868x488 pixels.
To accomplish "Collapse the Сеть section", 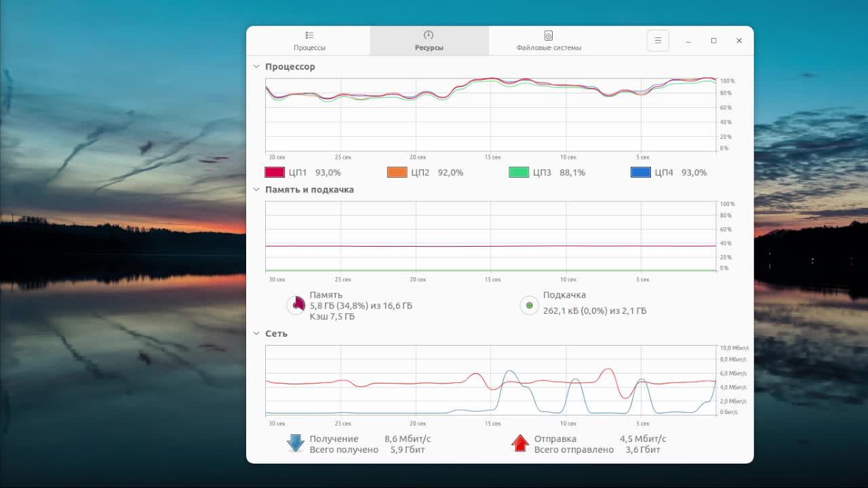I will (256, 333).
